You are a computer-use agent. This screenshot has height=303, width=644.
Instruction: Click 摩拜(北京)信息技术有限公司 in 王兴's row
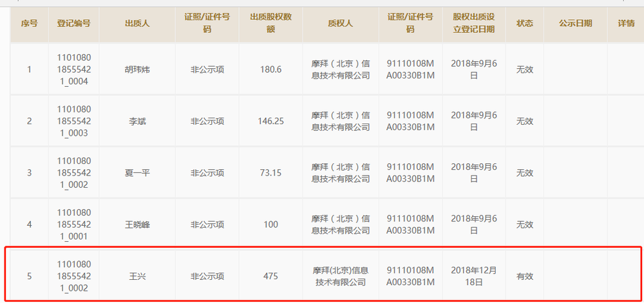pos(341,277)
